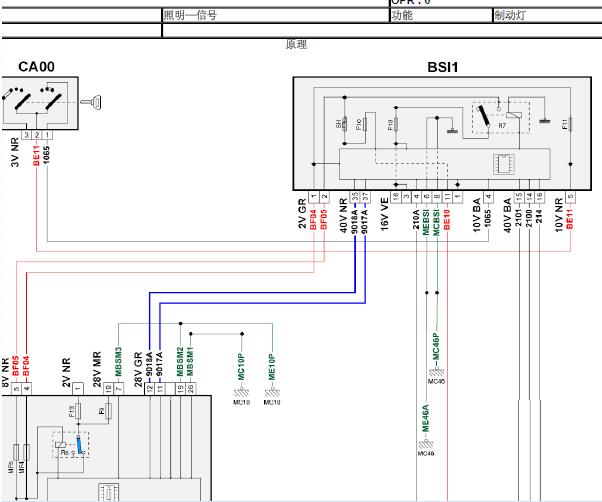Screen dimensions: 602x502
Task: Select pin 3 of the CA00 connector
Action: pos(26,135)
